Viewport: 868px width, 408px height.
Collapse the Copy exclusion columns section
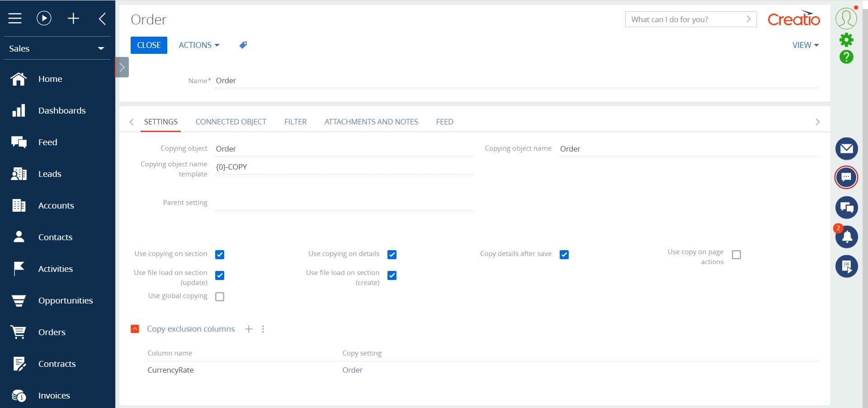[135, 329]
